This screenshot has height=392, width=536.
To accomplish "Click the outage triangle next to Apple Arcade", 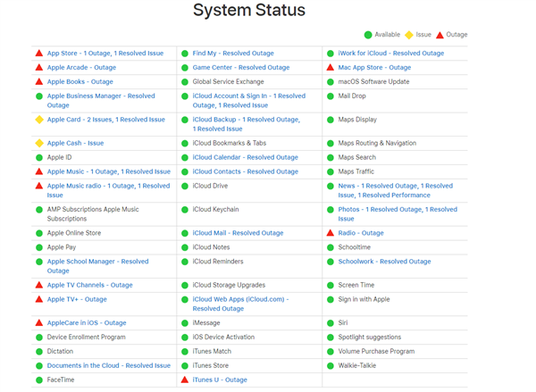I will point(39,67).
